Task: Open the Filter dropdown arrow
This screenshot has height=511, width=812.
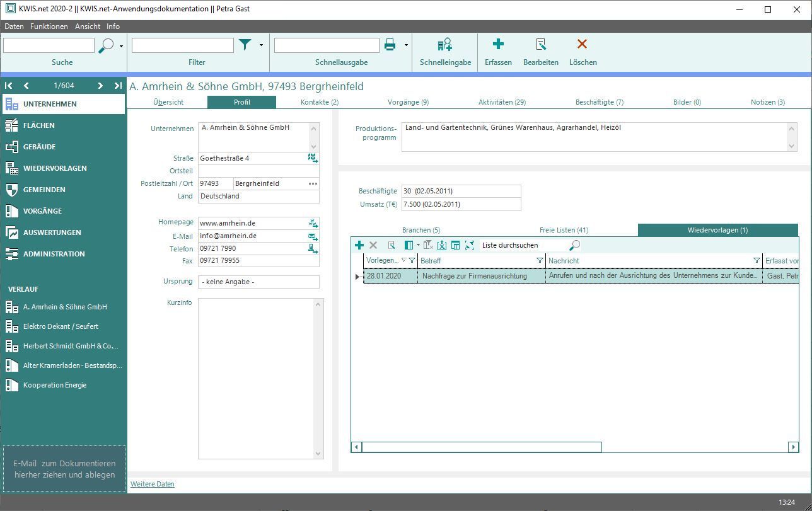Action: point(261,45)
